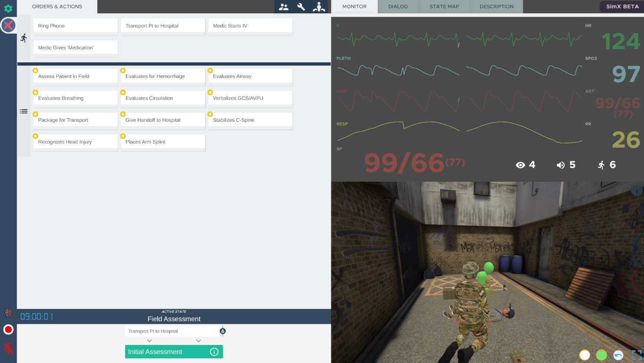Click the info icon on Initial Assessment

pyautogui.click(x=214, y=352)
